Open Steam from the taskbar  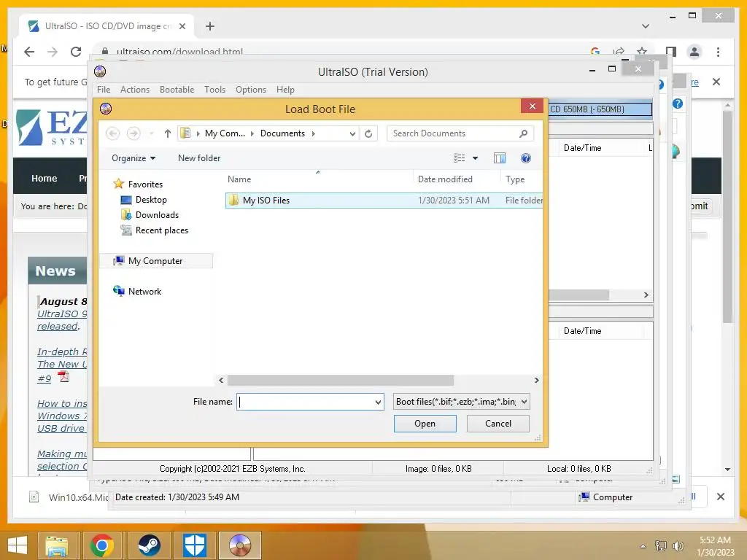click(x=149, y=545)
